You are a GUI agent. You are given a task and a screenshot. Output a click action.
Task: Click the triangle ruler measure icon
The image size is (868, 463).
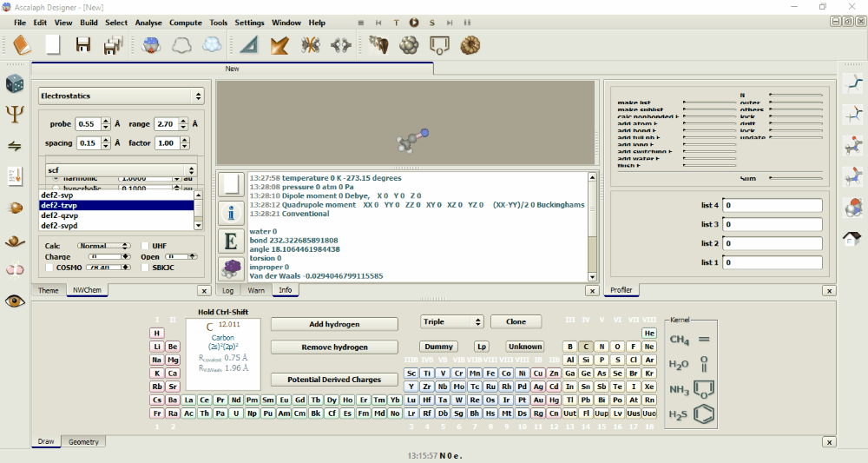pos(249,45)
